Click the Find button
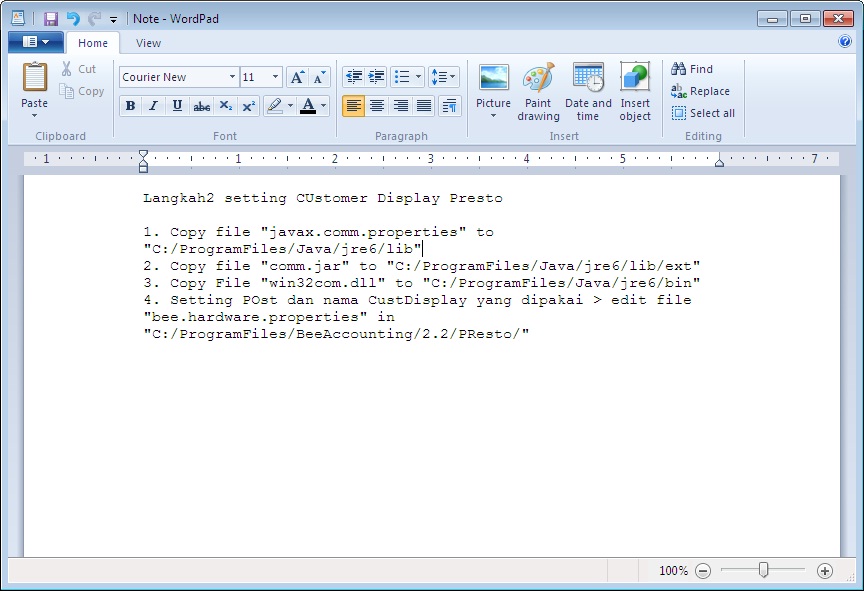Viewport: 864px width, 591px height. point(692,69)
